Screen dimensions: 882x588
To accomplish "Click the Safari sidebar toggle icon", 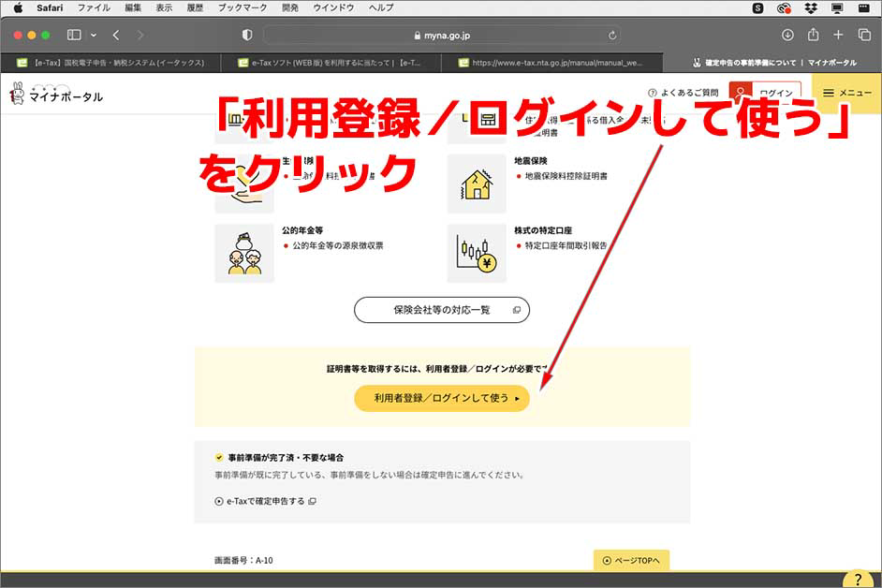I will click(x=73, y=34).
